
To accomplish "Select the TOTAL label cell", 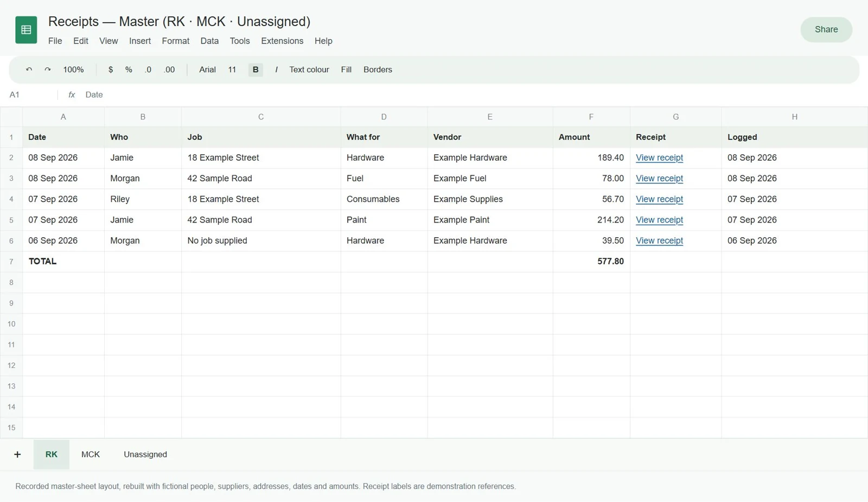I will tap(63, 262).
